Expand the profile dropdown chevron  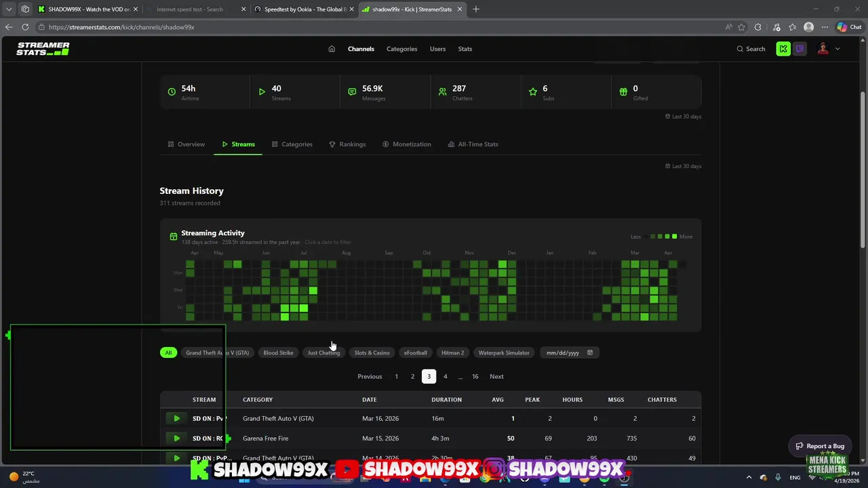point(837,49)
